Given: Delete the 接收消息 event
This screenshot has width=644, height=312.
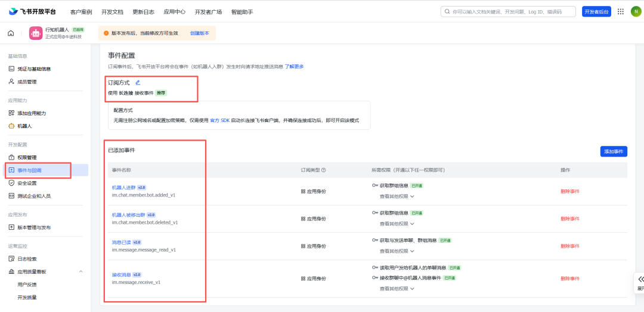Looking at the screenshot, I should coord(570,279).
